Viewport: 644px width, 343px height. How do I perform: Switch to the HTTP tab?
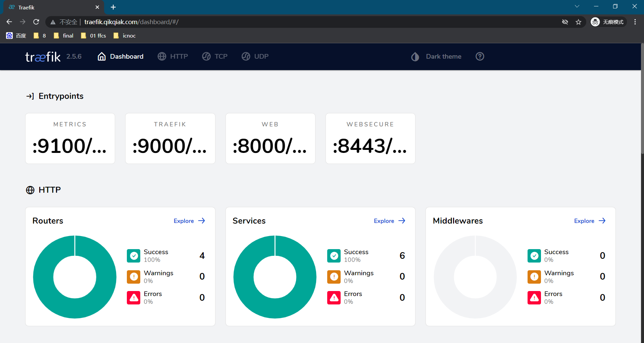173,56
